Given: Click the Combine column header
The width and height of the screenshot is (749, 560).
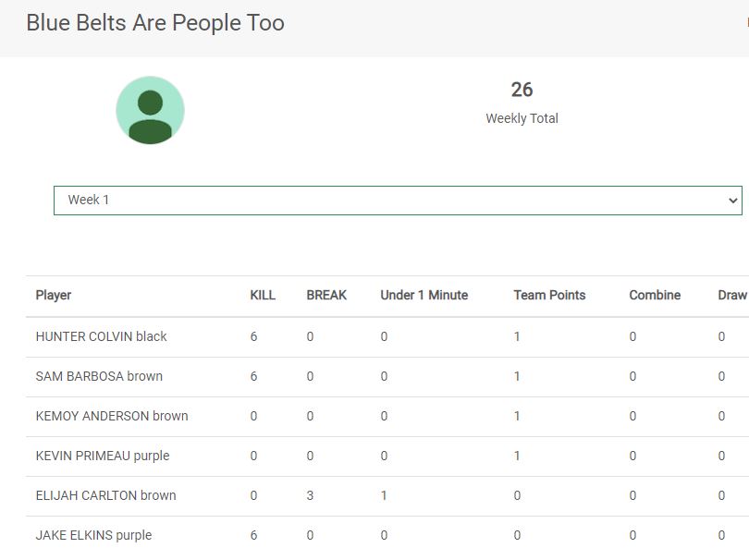Looking at the screenshot, I should (655, 296).
